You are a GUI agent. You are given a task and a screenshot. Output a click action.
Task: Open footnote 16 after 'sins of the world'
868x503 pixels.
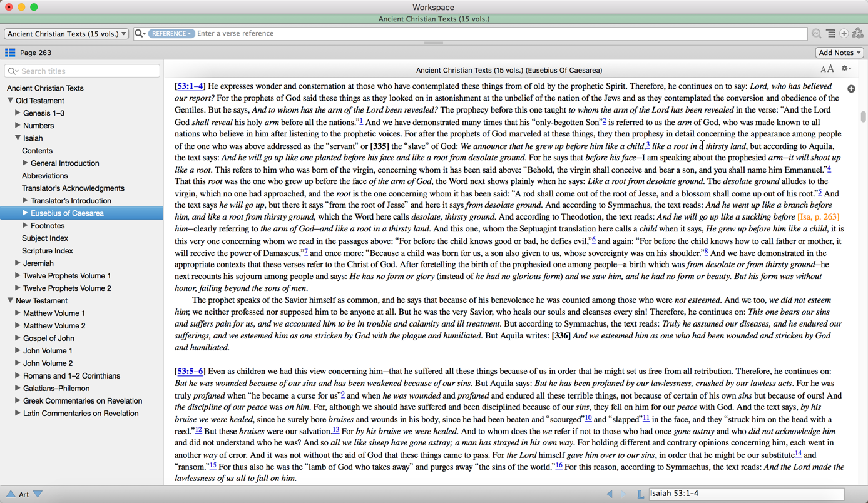pos(559,465)
